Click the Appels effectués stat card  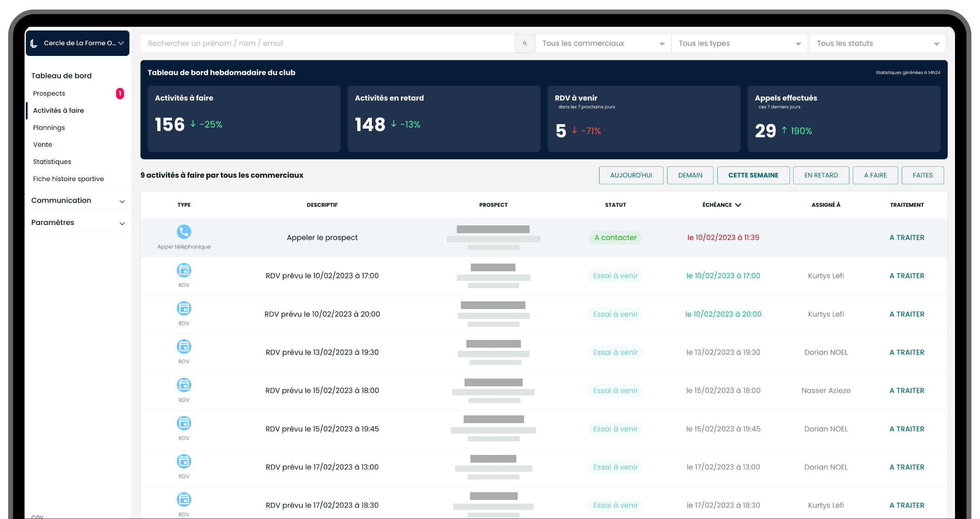click(x=844, y=119)
